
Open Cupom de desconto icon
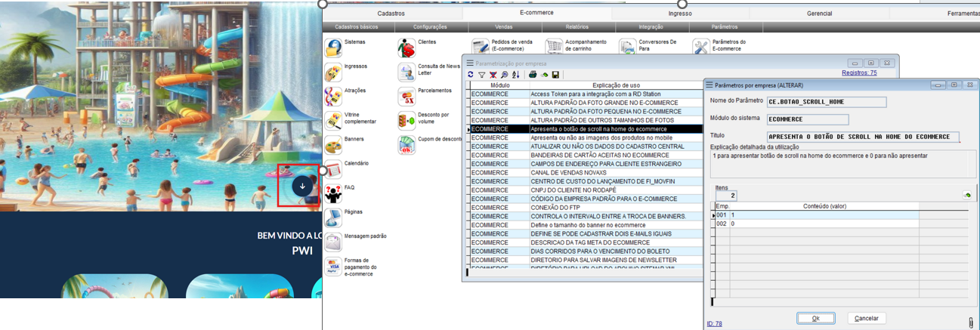[x=407, y=145]
